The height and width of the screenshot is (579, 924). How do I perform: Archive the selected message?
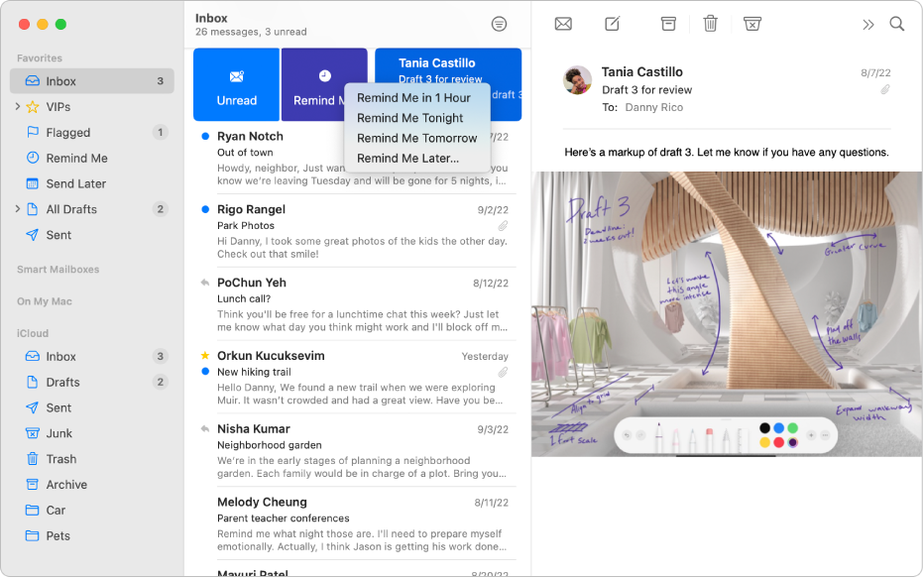[668, 22]
